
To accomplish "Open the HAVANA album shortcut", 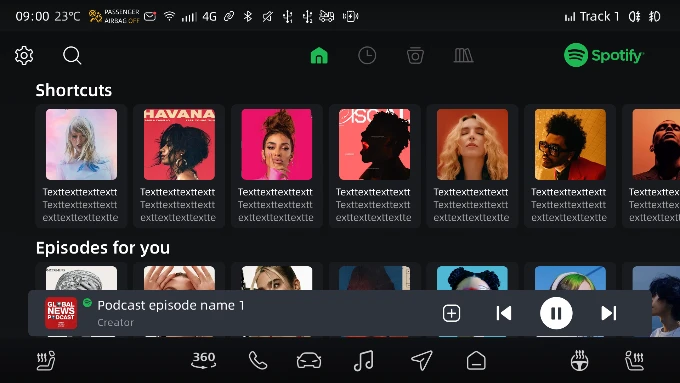I will pos(179,144).
